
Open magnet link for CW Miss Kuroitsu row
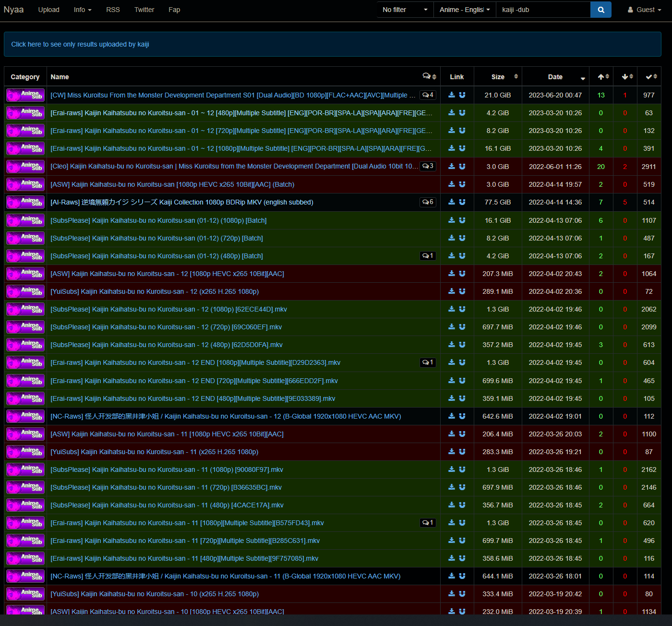[x=462, y=95]
